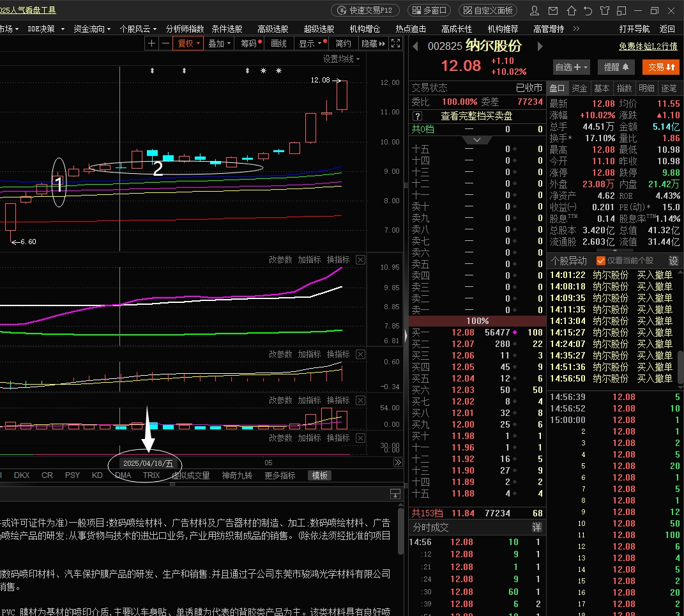Select the KD indicator tab
The height and width of the screenshot is (616, 684).
97,475
